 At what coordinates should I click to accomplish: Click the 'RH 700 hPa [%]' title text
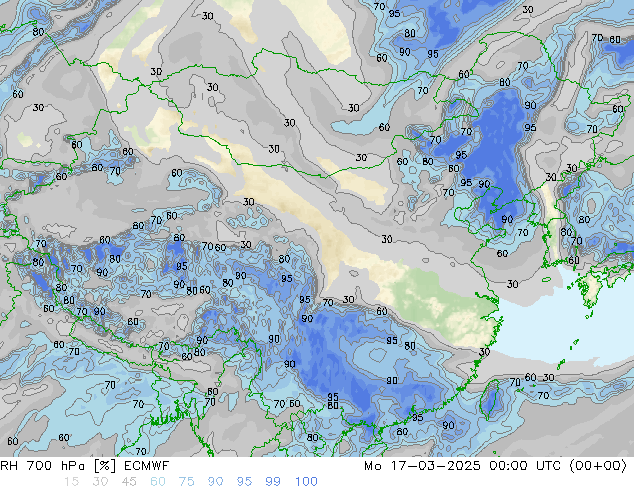[58, 466]
